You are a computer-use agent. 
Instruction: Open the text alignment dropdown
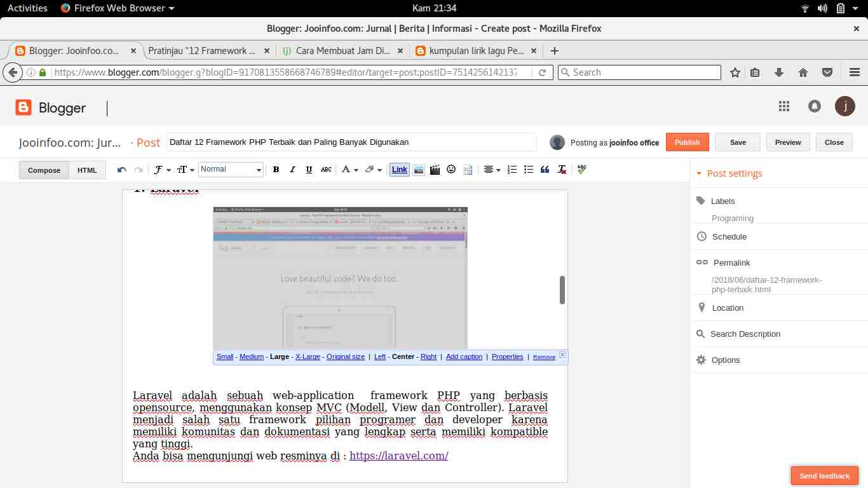[492, 170]
